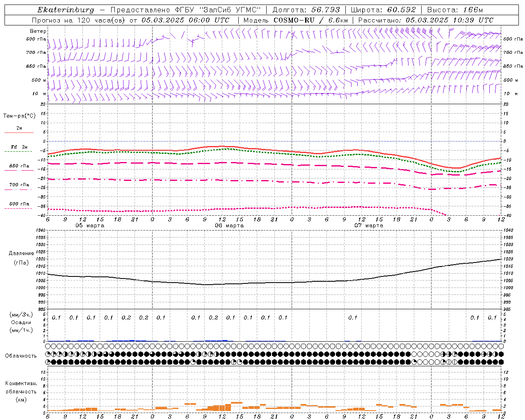Image resolution: width=525 pixels, height=420 pixels.
Task: Click the (км) unit under convective cloudiness
Action: point(21,399)
